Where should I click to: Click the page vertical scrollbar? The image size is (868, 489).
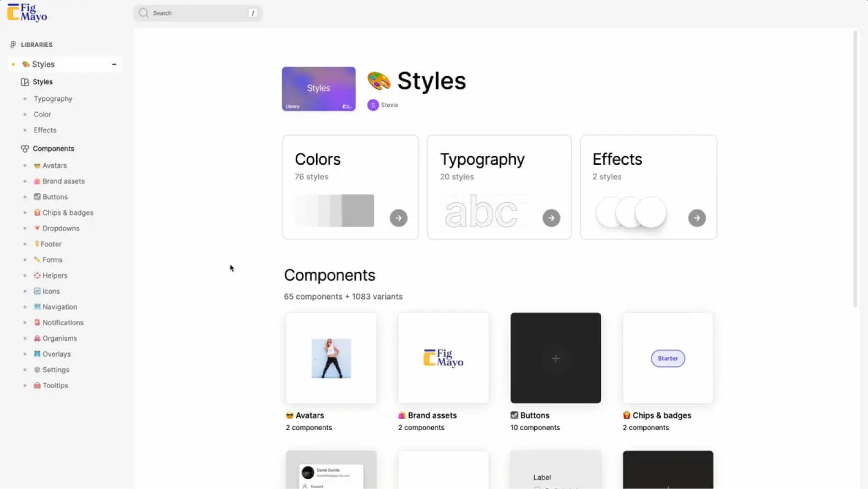(855, 169)
